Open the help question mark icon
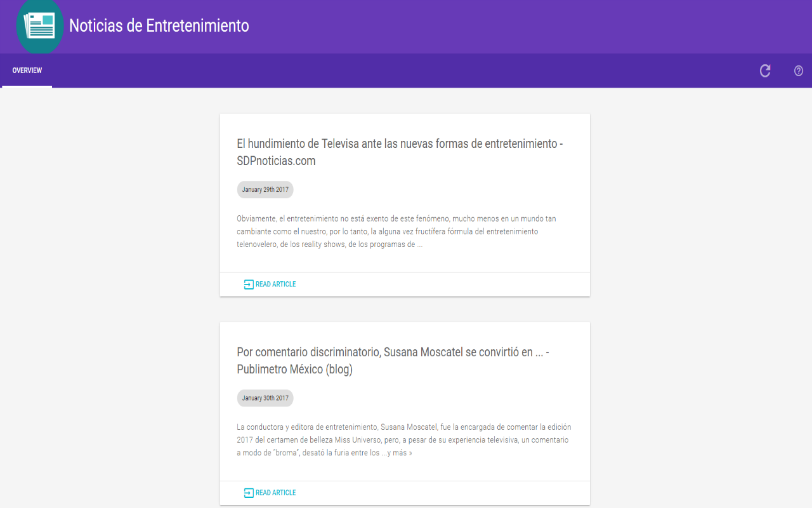This screenshot has height=508, width=812. [799, 71]
